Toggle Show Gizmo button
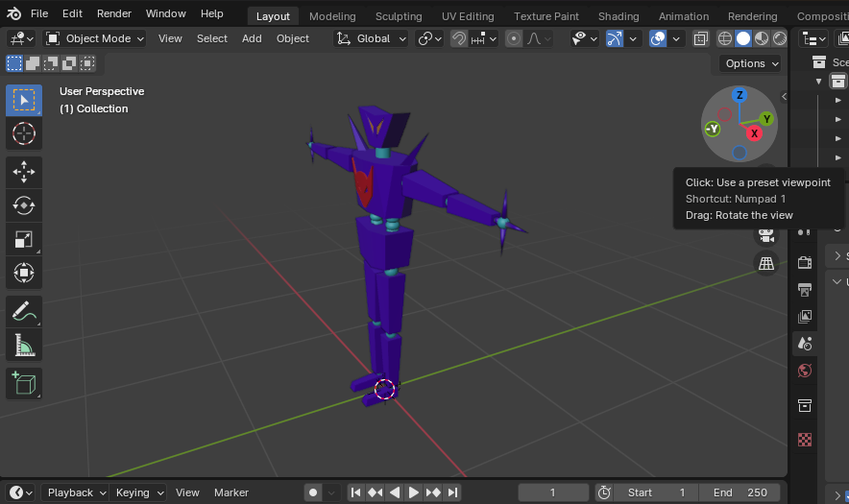849x504 pixels. [615, 38]
